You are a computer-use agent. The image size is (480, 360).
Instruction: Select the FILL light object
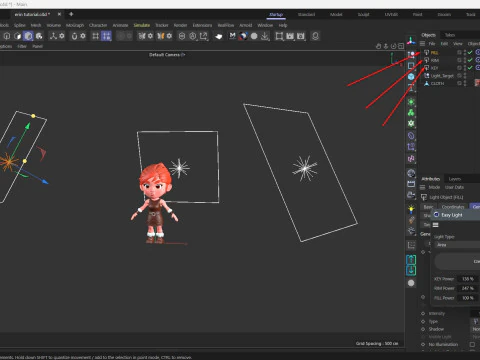(x=434, y=53)
